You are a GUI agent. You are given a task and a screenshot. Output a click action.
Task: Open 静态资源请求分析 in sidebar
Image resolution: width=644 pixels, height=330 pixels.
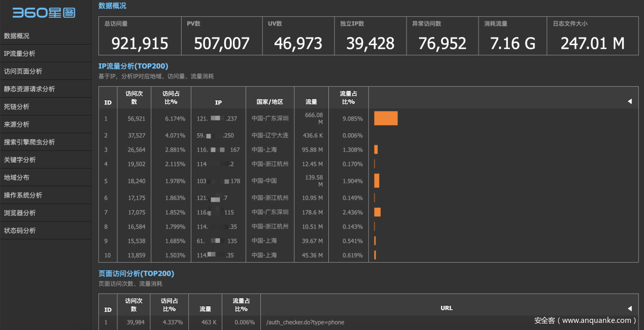(x=29, y=89)
